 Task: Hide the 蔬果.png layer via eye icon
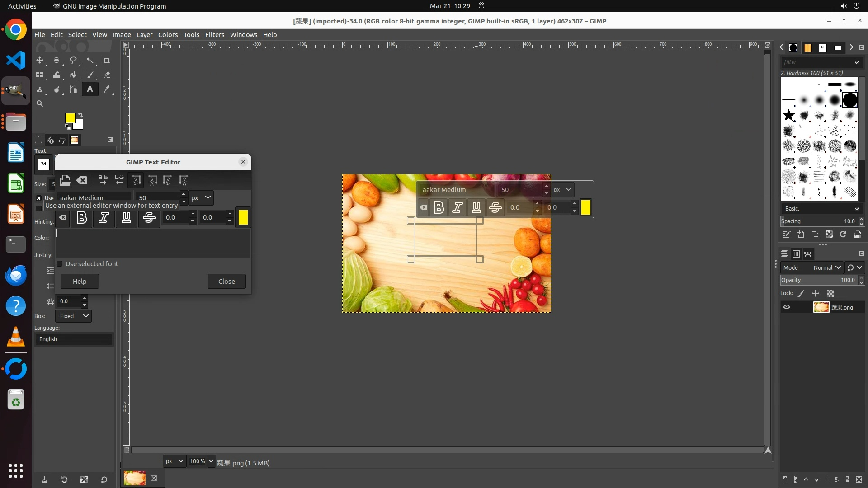(x=787, y=307)
